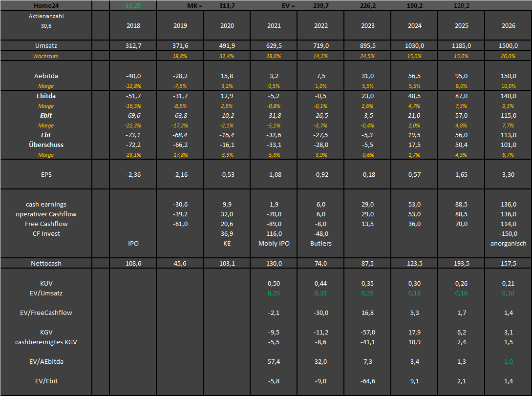The height and width of the screenshot is (396, 532).
Task: Select the EV/FreeCashflow row label
Action: (46, 313)
